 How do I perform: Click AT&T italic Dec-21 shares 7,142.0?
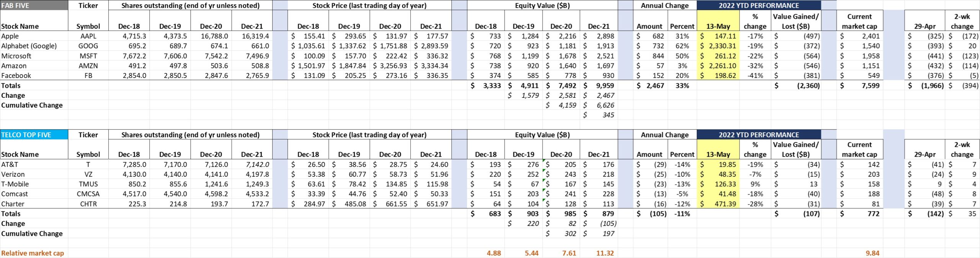252,164
